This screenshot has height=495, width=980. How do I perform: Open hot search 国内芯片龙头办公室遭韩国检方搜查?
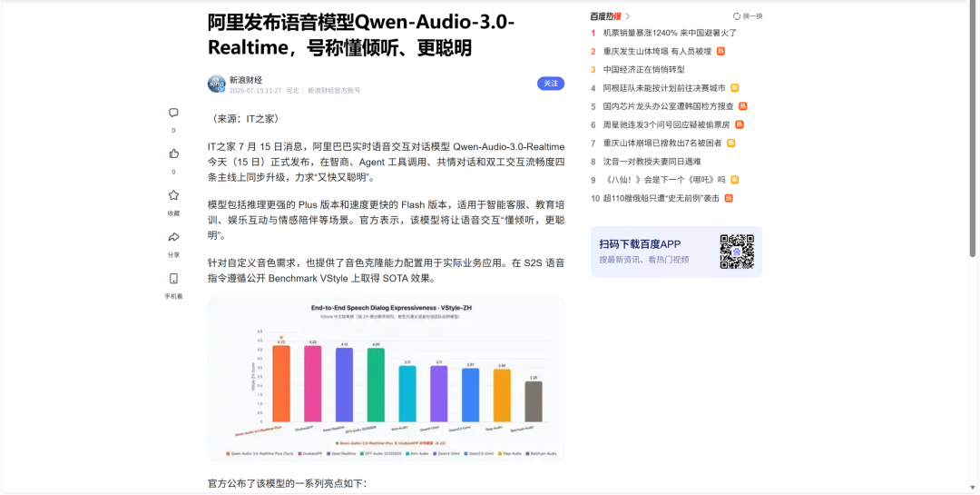pyautogui.click(x=668, y=106)
